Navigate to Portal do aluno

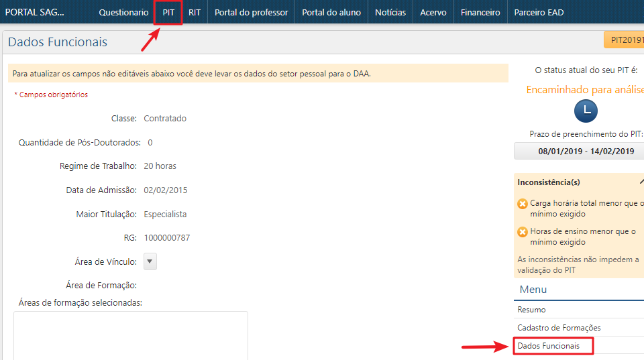[x=331, y=13]
